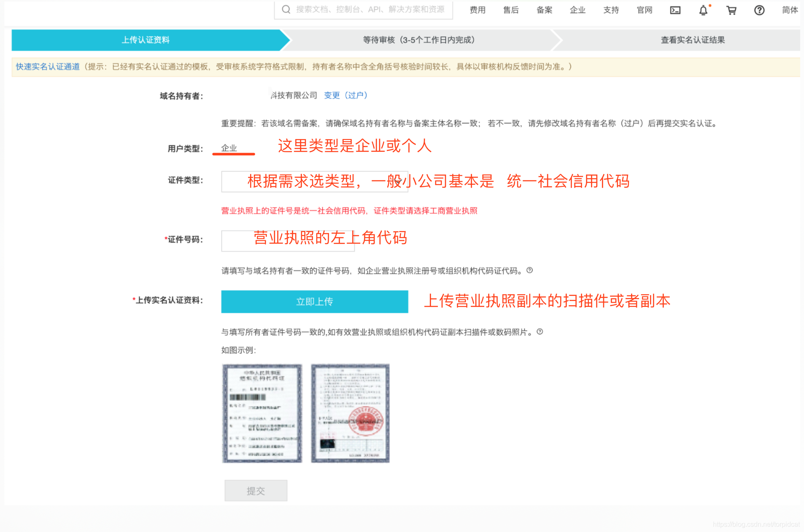This screenshot has height=532, width=804.
Task: View the stamped license sample image
Action: [x=350, y=414]
